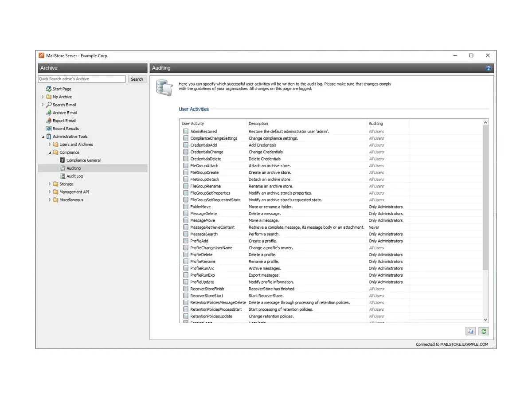532x399 pixels.
Task: Click the Start Page icon
Action: (49, 89)
